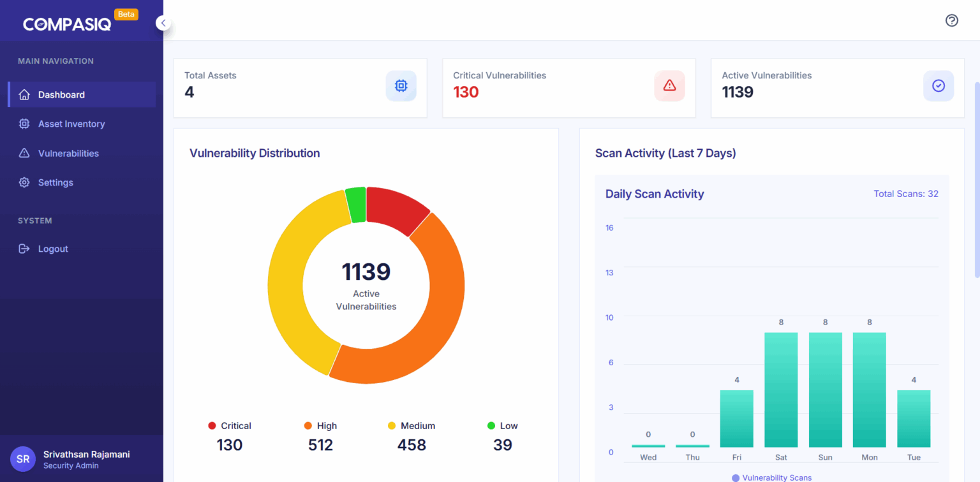Image resolution: width=980 pixels, height=482 pixels.
Task: Click the Total Scans: 32 link
Action: click(x=906, y=193)
